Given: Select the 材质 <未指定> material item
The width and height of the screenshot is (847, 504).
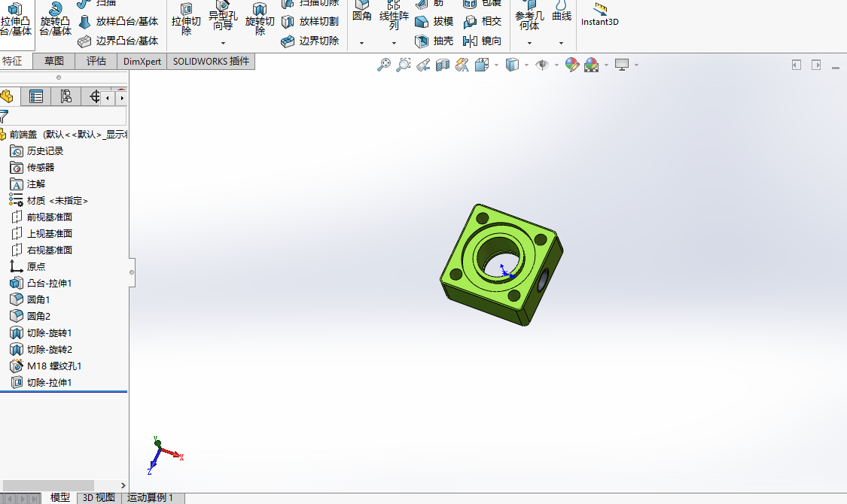Looking at the screenshot, I should coord(49,201).
